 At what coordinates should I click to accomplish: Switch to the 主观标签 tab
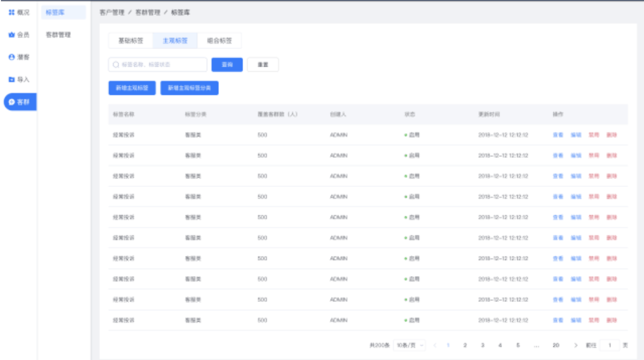pyautogui.click(x=175, y=41)
